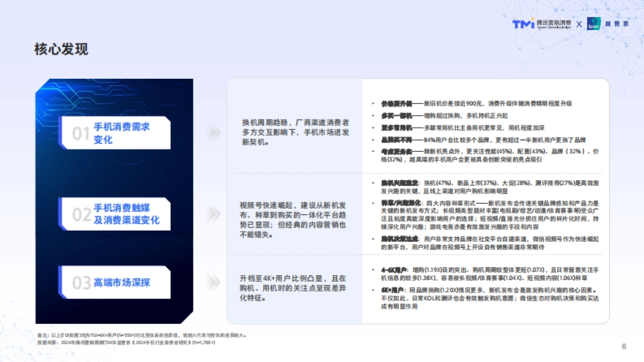Click the X symbol between the logos

click(580, 25)
